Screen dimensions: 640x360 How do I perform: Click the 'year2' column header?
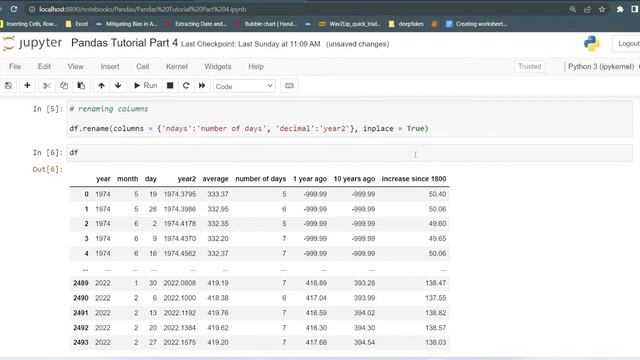187,179
